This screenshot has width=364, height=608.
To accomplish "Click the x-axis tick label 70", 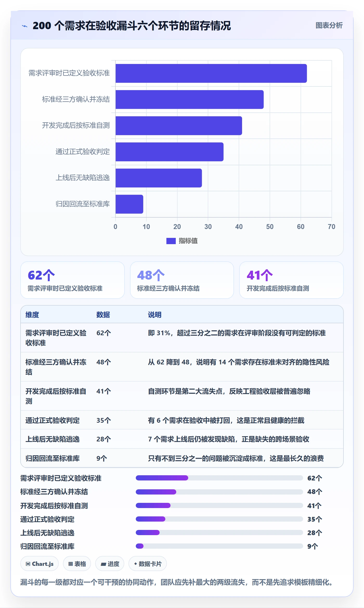I will pyautogui.click(x=331, y=227).
